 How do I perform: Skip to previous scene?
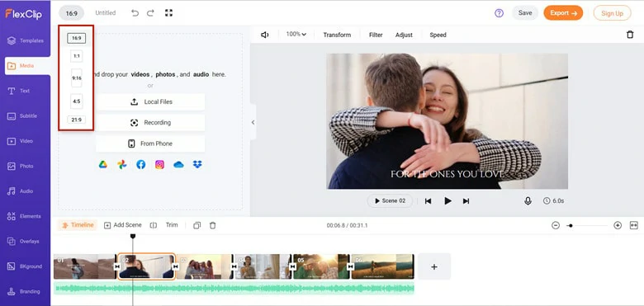(x=428, y=201)
